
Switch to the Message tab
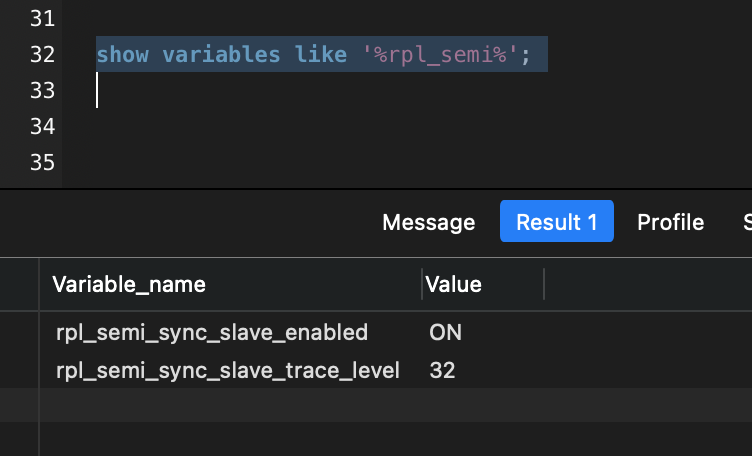428,223
